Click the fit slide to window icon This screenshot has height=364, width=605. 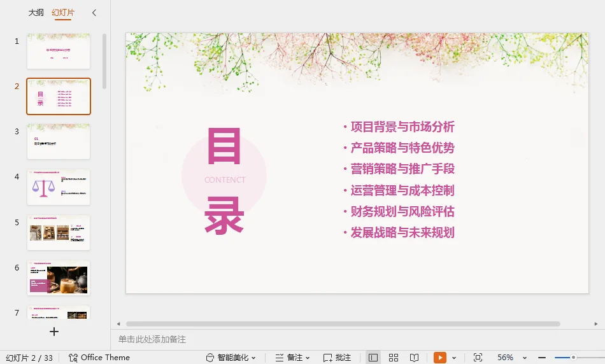tap(478, 358)
